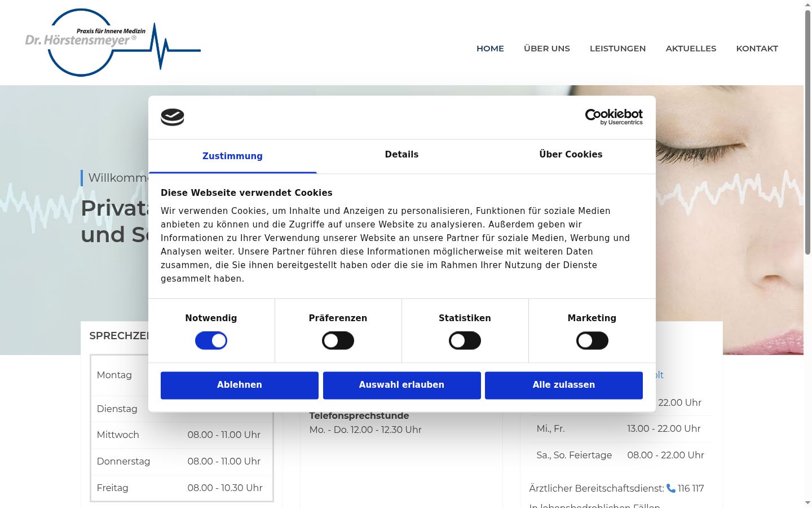812x508 pixels.
Task: Click the Auswahl erlauben button
Action: (401, 385)
